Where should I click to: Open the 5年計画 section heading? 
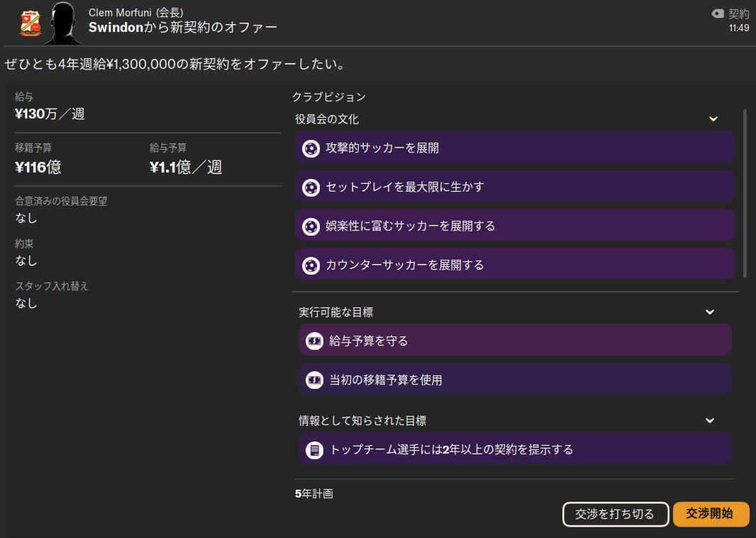pos(314,493)
